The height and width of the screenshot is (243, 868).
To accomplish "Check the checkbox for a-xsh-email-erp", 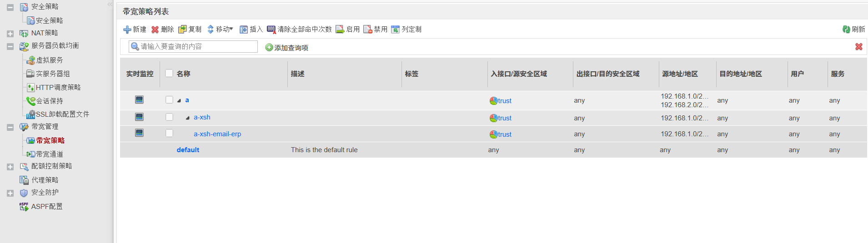I will tap(169, 133).
